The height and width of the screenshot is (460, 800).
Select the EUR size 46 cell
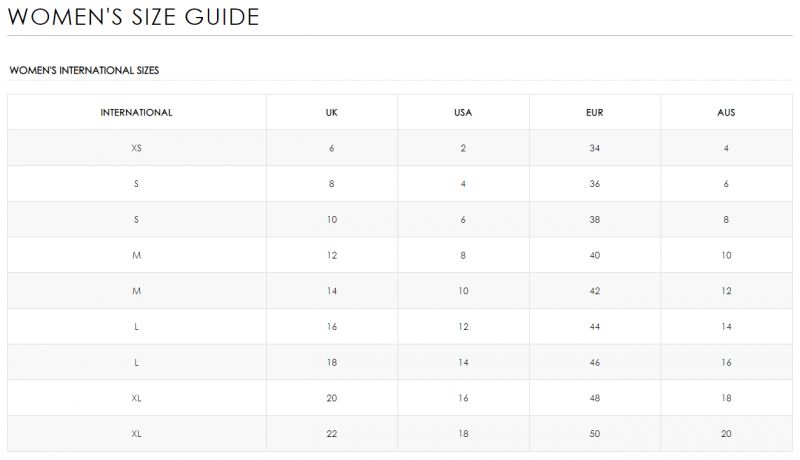coord(595,362)
